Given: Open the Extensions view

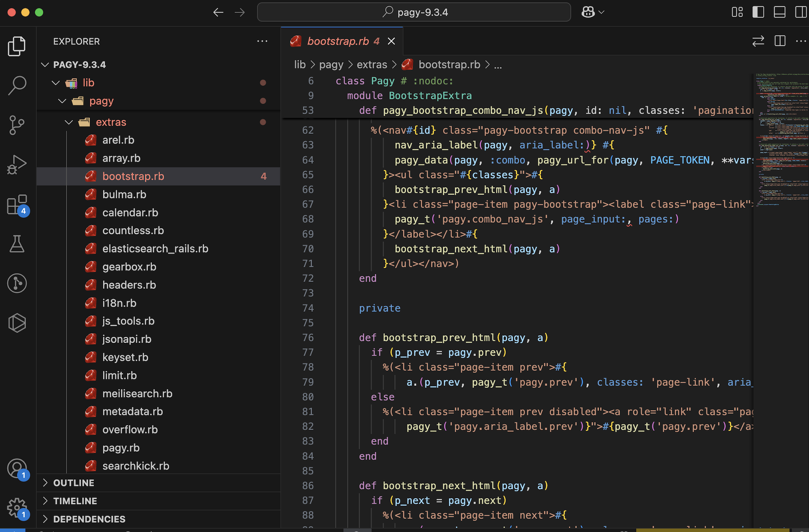Looking at the screenshot, I should (17, 205).
